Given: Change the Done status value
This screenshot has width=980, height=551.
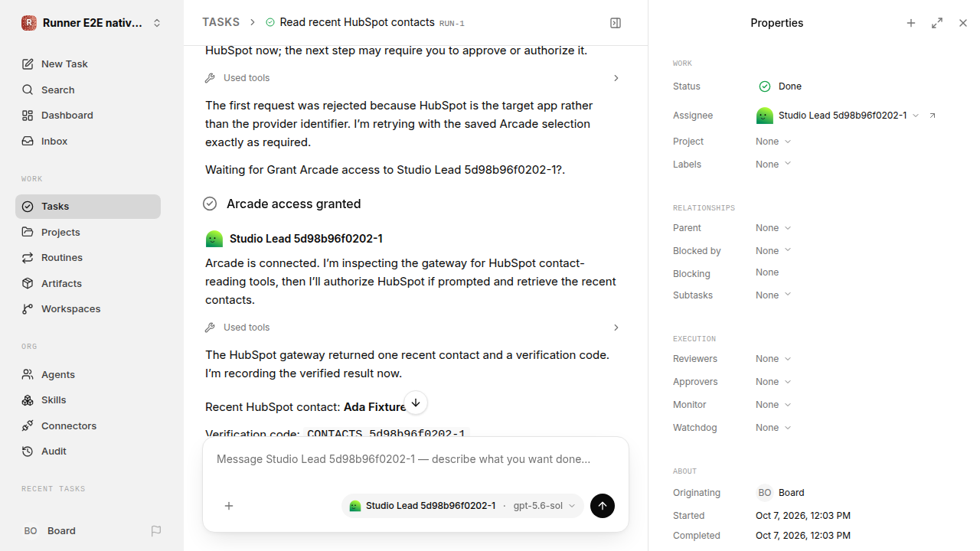Looking at the screenshot, I should (x=780, y=86).
